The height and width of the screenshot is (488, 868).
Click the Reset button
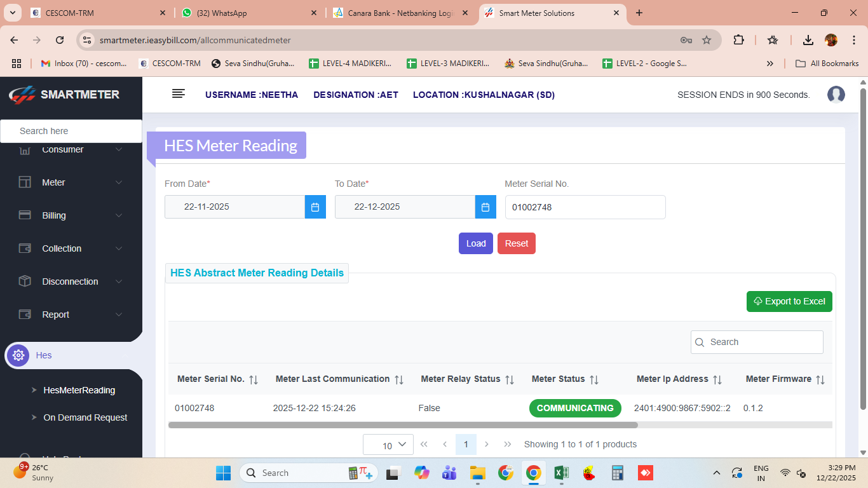click(x=517, y=243)
